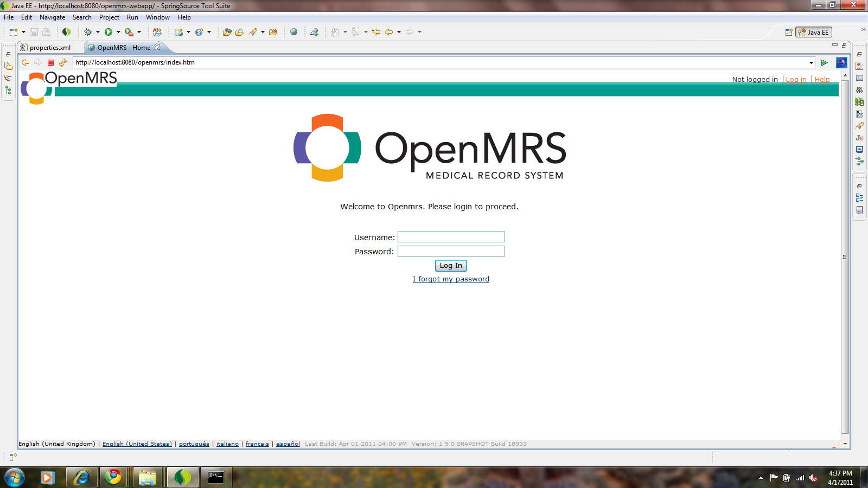
Task: Click the SpringSource leaf icon in the toolbar
Action: pyautogui.click(x=67, y=31)
